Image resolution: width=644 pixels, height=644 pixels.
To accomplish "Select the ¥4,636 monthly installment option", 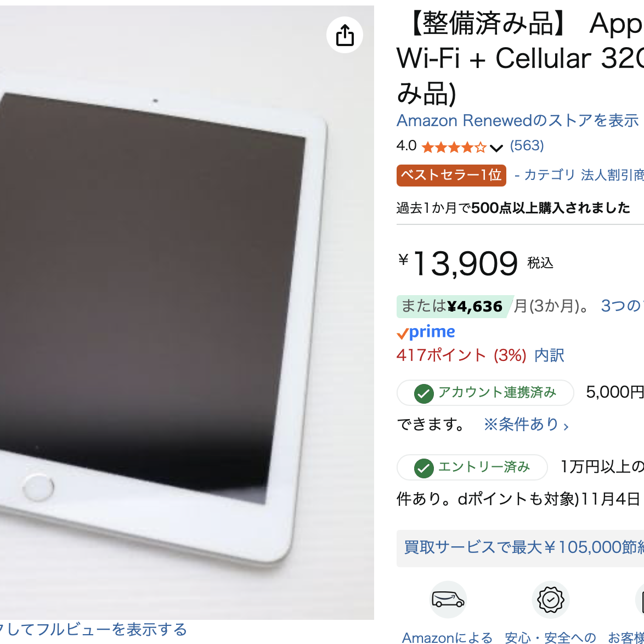I will coord(455,307).
